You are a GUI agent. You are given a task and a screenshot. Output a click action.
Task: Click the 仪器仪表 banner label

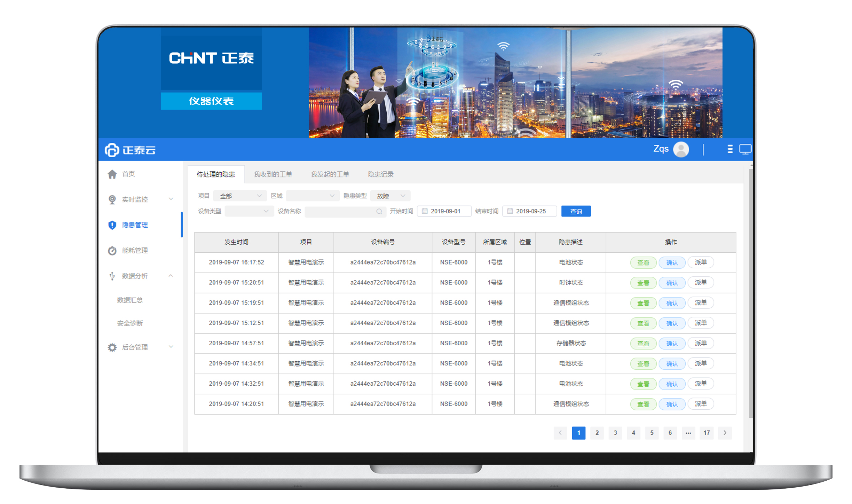click(x=211, y=101)
